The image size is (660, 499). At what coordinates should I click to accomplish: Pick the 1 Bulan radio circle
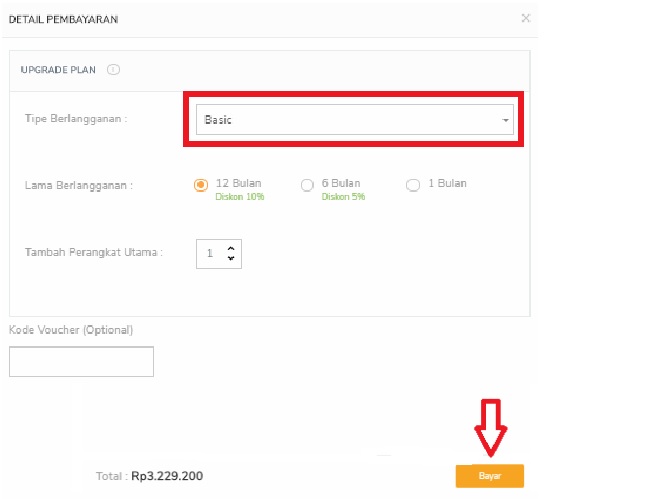pos(413,185)
